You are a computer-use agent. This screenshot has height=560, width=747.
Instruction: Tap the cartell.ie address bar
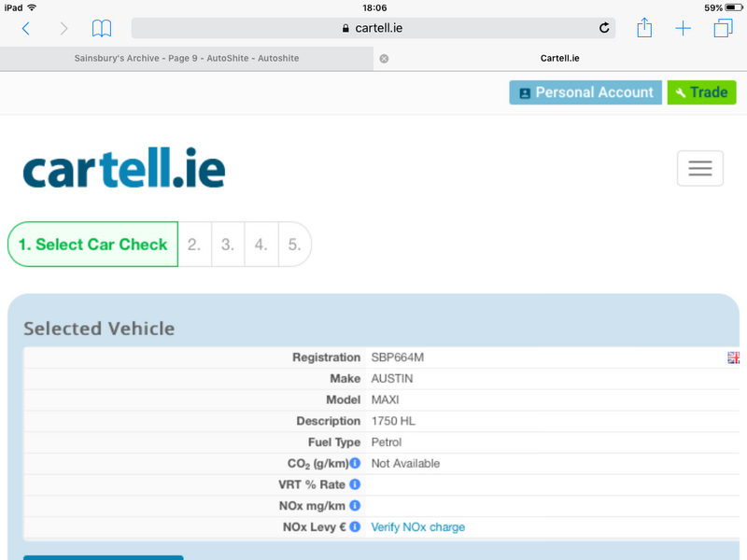coord(373,28)
